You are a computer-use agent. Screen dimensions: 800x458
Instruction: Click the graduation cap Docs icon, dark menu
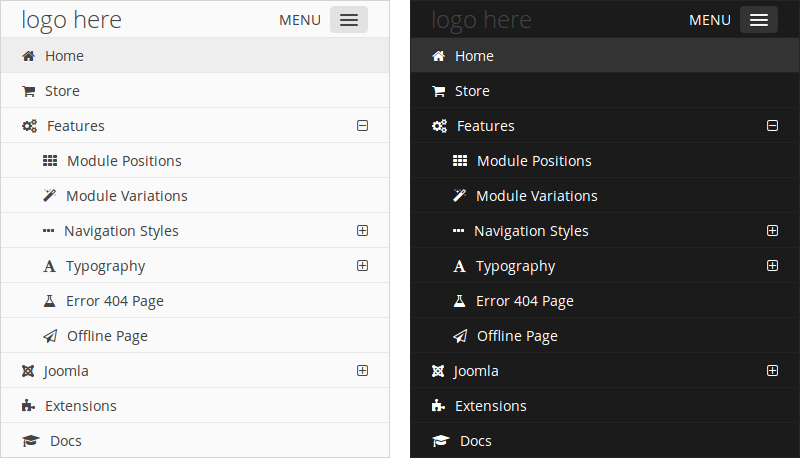441,441
